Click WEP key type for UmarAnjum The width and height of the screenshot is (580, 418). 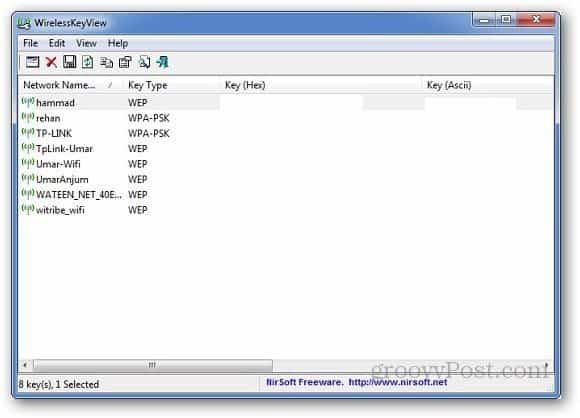click(x=138, y=179)
